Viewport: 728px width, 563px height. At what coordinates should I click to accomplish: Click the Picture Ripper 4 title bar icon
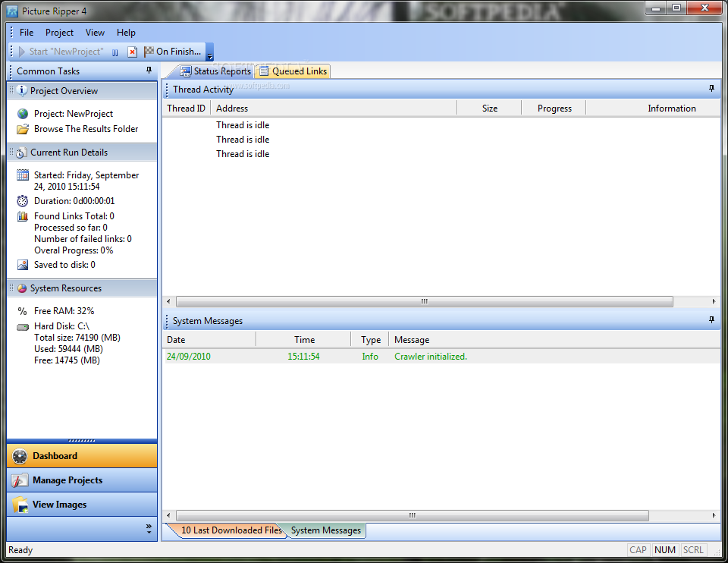pyautogui.click(x=13, y=11)
